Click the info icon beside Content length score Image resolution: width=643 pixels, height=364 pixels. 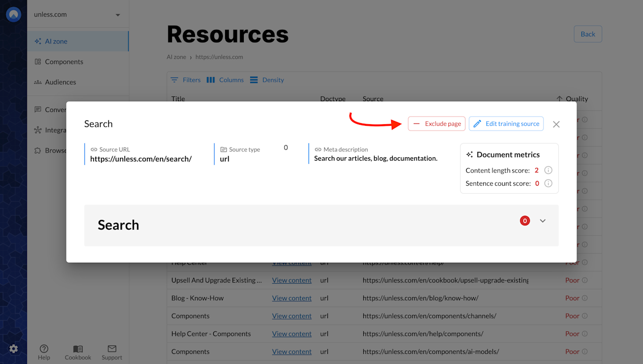548,170
